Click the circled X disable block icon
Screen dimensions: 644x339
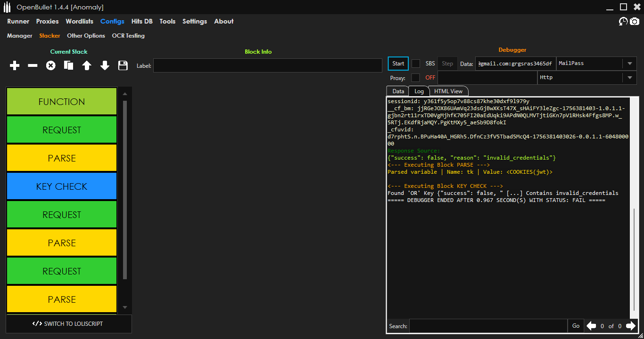pos(50,66)
